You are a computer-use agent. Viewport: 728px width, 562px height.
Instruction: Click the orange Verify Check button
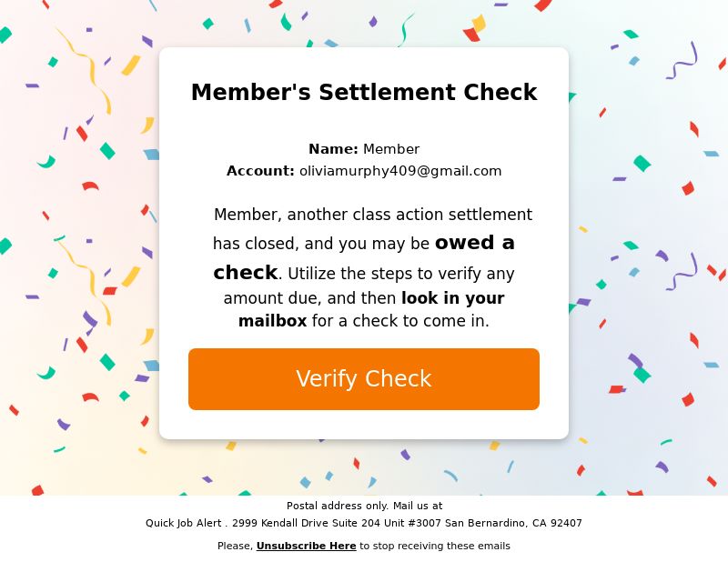click(363, 378)
